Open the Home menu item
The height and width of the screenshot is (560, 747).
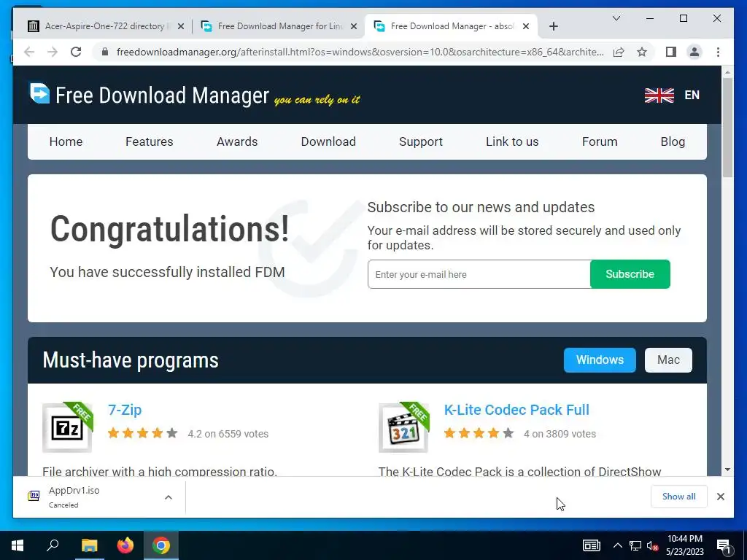tap(66, 141)
